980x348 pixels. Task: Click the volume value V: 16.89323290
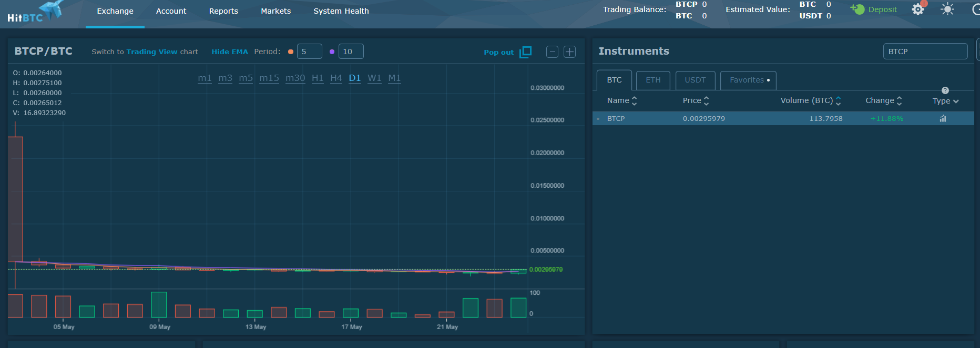[x=39, y=113]
